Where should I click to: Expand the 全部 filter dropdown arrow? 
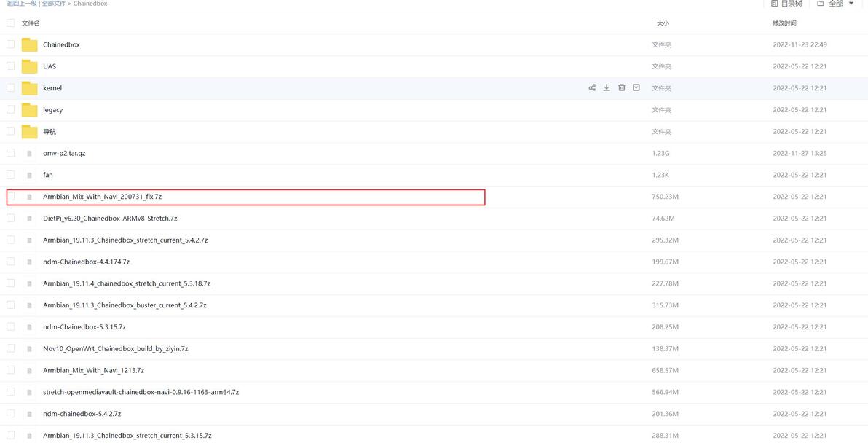click(851, 4)
